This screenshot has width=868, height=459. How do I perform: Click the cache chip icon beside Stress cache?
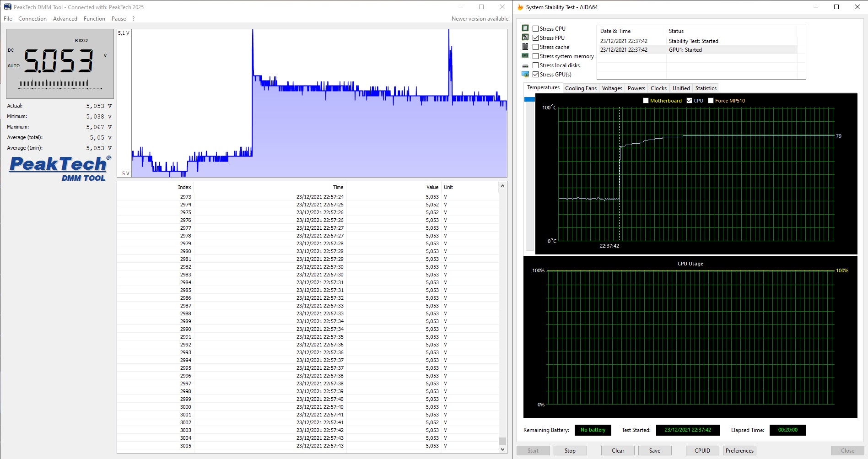point(525,47)
